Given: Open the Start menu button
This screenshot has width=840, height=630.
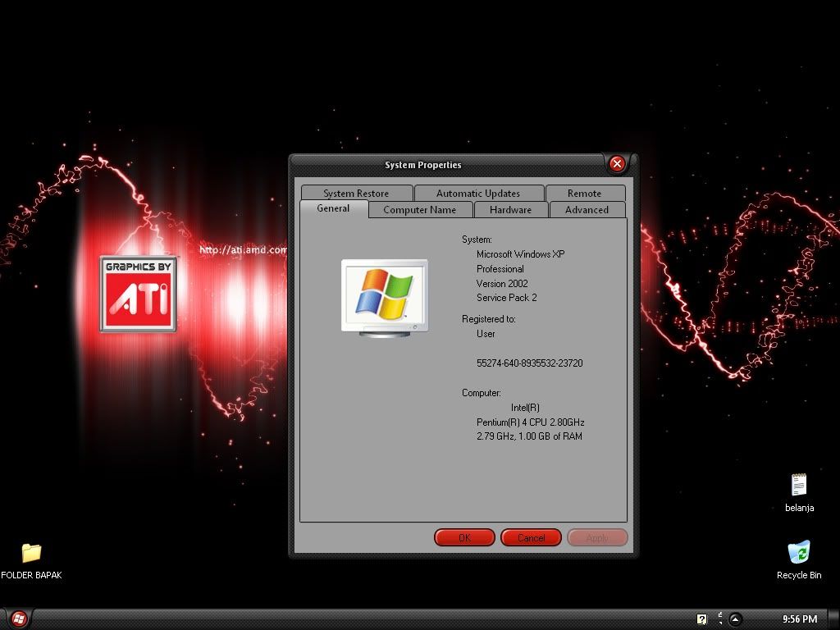Looking at the screenshot, I should [19, 619].
